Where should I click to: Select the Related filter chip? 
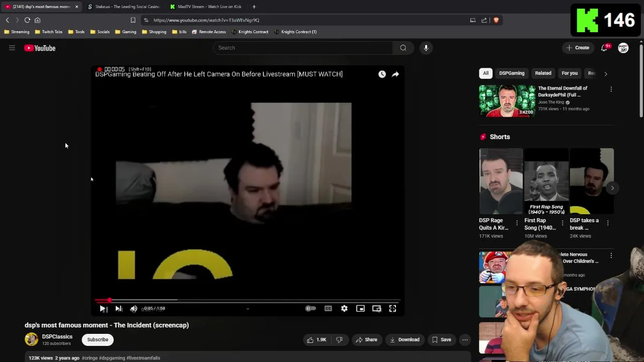pos(543,73)
